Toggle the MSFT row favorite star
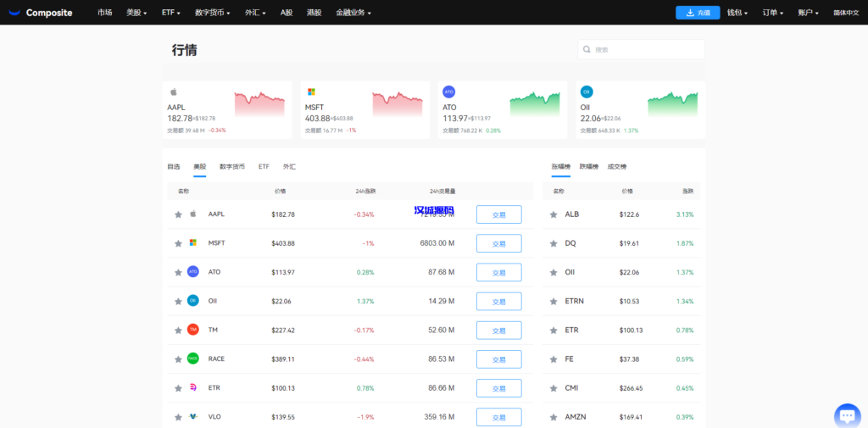The height and width of the screenshot is (428, 868). pyautogui.click(x=178, y=243)
